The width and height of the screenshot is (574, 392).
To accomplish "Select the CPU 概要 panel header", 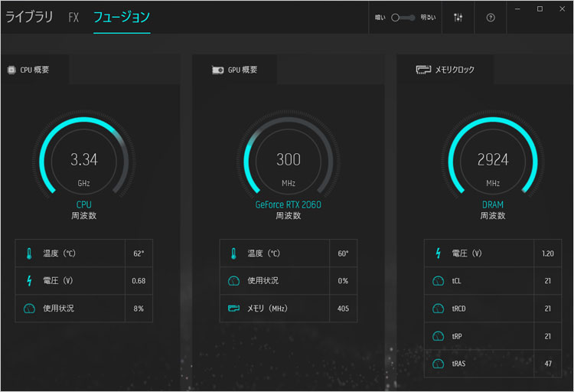I will click(x=34, y=70).
